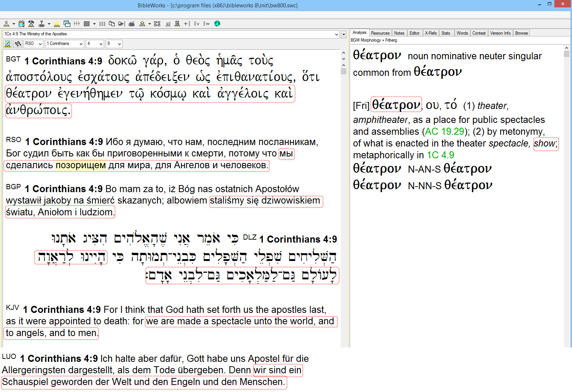Click the browse window vertical scrollbar thumb
Viewport: 572px width, 392px height.
344,71
